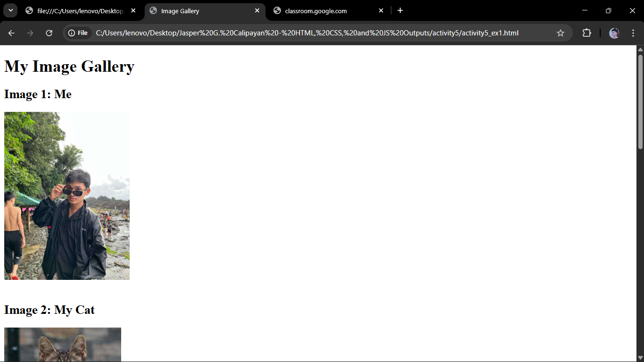
Task: Reload the current page
Action: [49, 33]
